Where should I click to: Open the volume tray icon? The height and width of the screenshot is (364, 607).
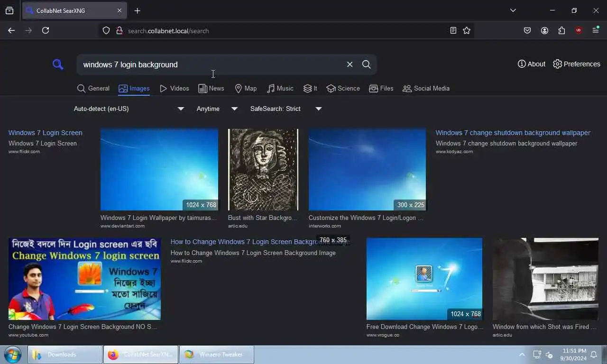[x=549, y=355]
